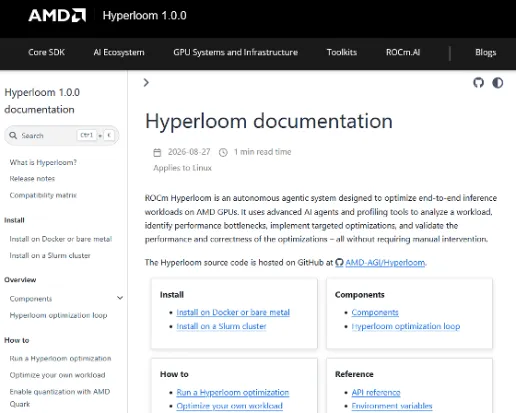Open What is Hyperloom? sidebar page
This screenshot has width=516, height=413.
pyautogui.click(x=43, y=162)
